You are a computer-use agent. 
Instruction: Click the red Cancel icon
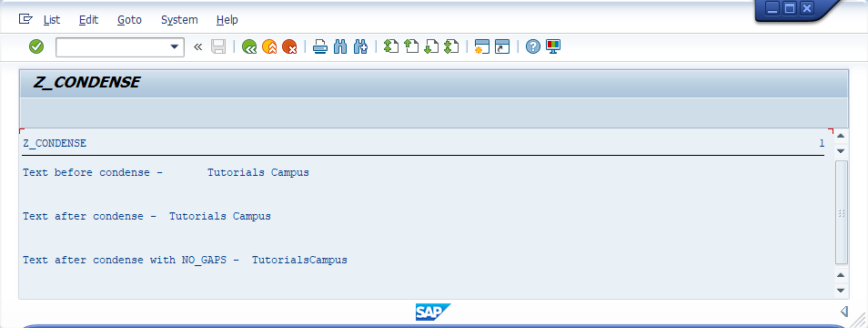pyautogui.click(x=289, y=46)
